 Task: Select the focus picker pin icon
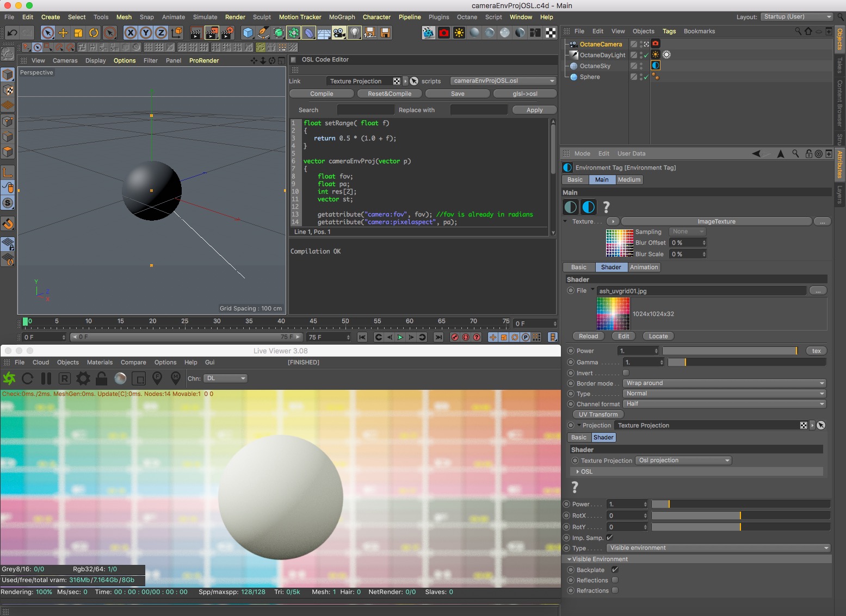(157, 378)
